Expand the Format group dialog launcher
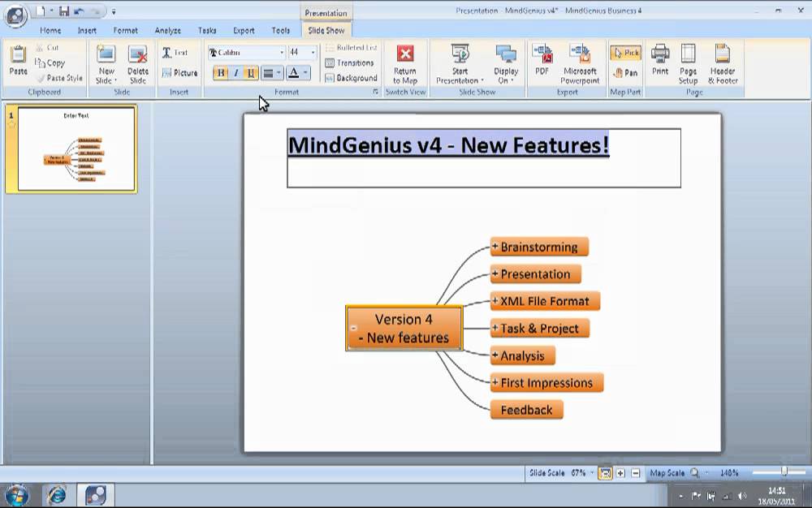812x508 pixels. pos(375,92)
